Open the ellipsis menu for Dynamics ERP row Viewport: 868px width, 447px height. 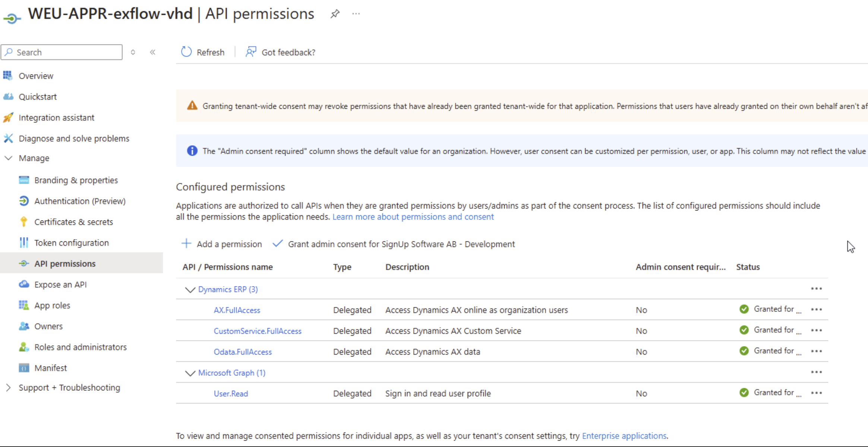click(x=816, y=289)
